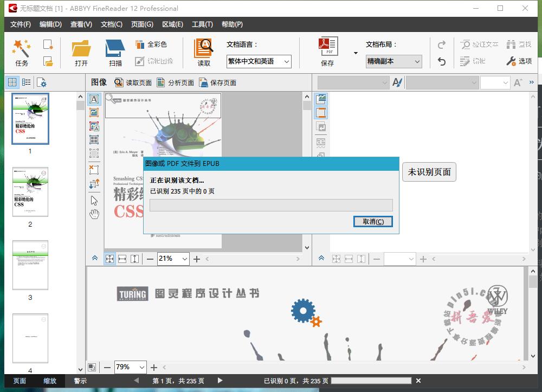Open the 文档(C) menu

coord(112,24)
